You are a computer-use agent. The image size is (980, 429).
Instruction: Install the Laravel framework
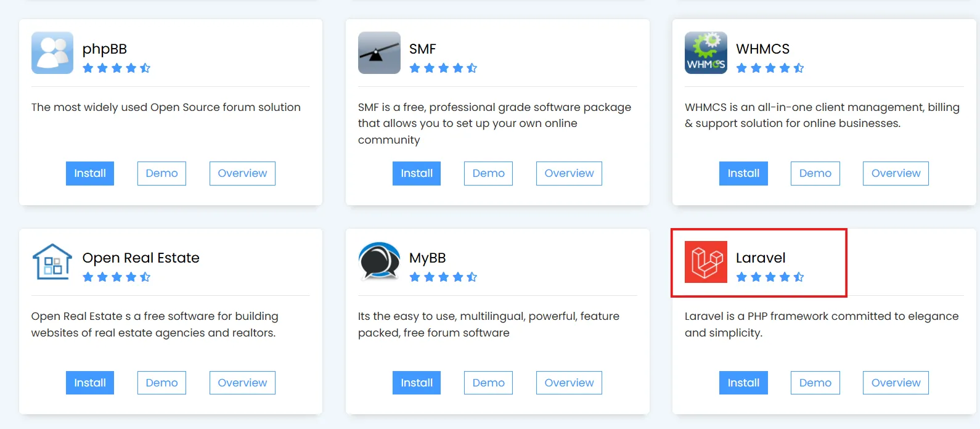tap(743, 383)
